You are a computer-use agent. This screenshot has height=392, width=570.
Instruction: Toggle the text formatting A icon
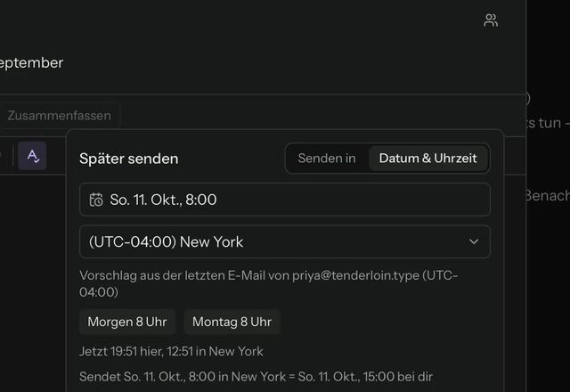[32, 156]
